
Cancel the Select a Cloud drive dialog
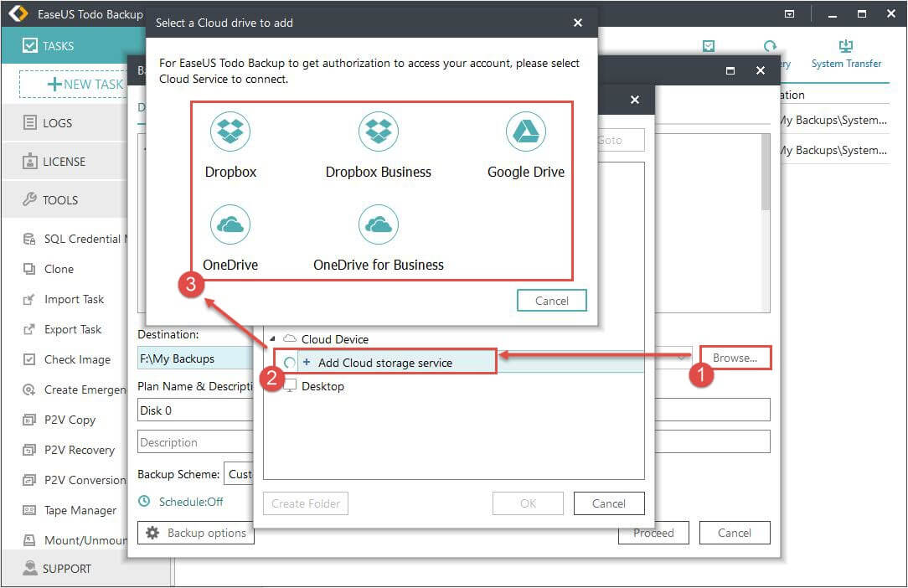pos(551,301)
